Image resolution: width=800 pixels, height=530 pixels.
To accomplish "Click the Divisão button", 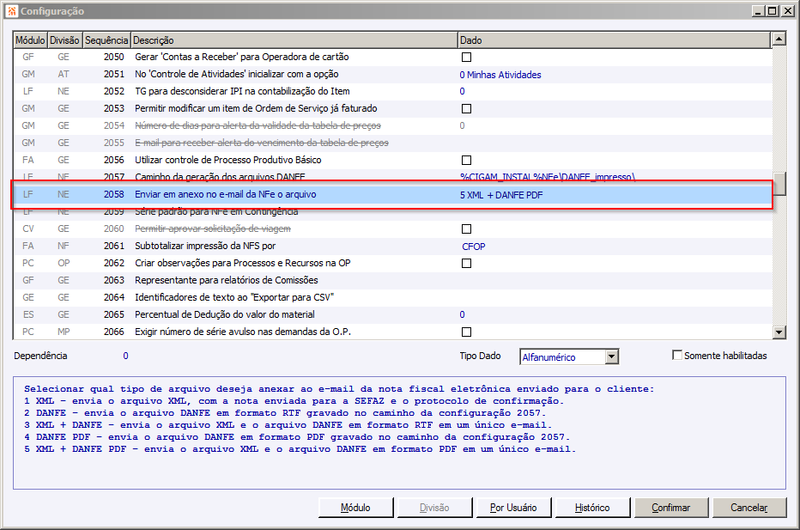I will tap(434, 508).
